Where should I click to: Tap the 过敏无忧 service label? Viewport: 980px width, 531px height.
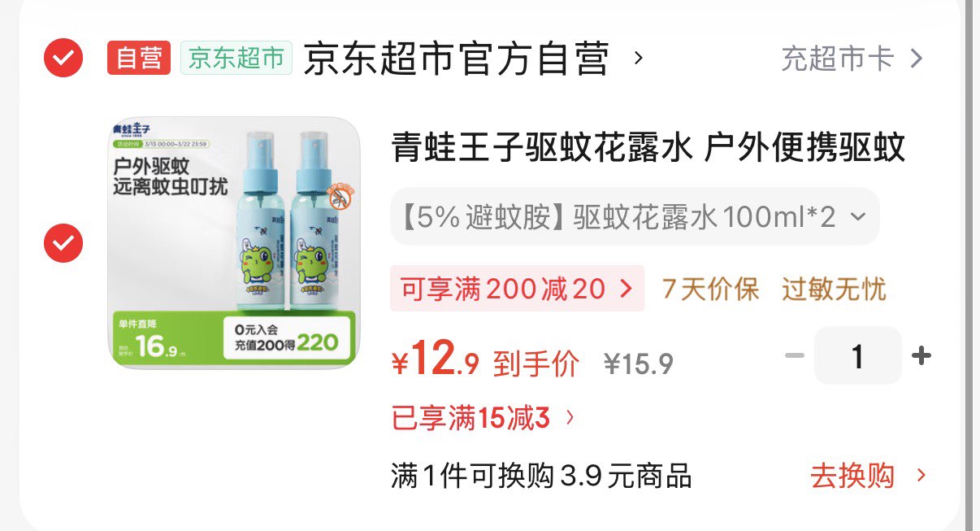click(834, 289)
